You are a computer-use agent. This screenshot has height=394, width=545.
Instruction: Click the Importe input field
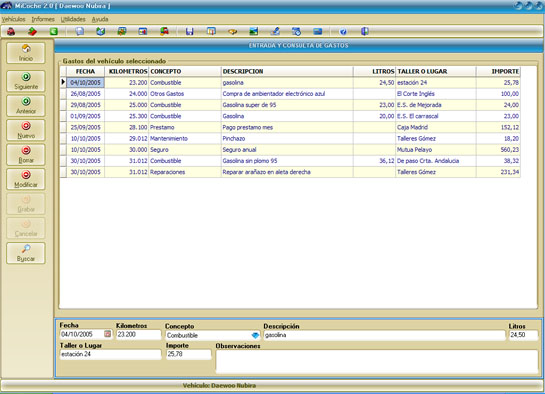pyautogui.click(x=189, y=354)
